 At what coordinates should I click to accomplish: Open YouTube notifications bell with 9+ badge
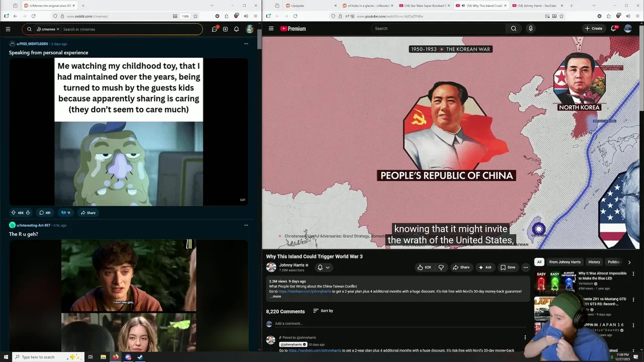tap(614, 28)
